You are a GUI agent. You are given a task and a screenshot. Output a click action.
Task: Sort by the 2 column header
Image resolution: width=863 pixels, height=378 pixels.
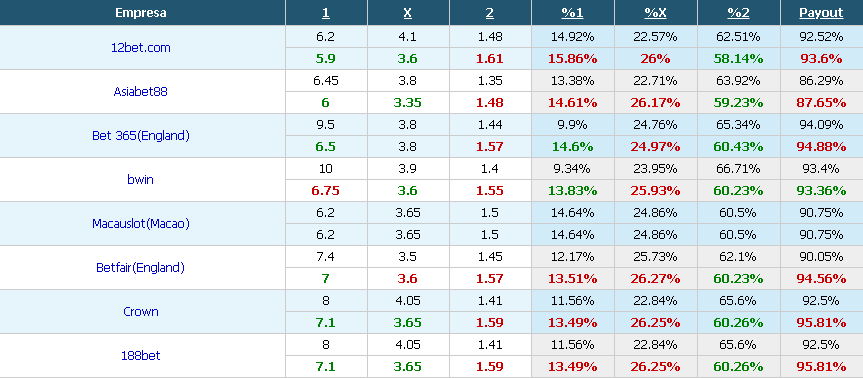pos(490,13)
